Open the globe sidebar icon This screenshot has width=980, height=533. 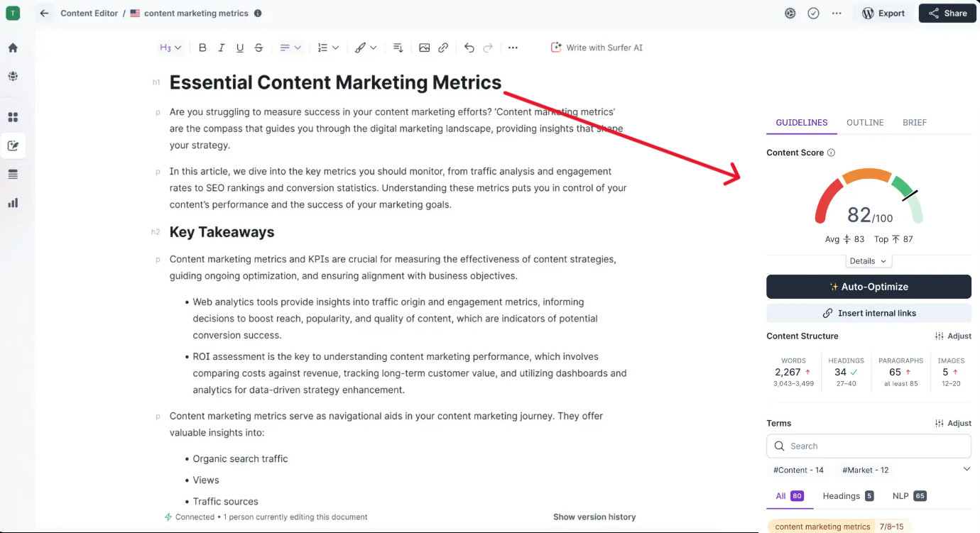click(13, 76)
